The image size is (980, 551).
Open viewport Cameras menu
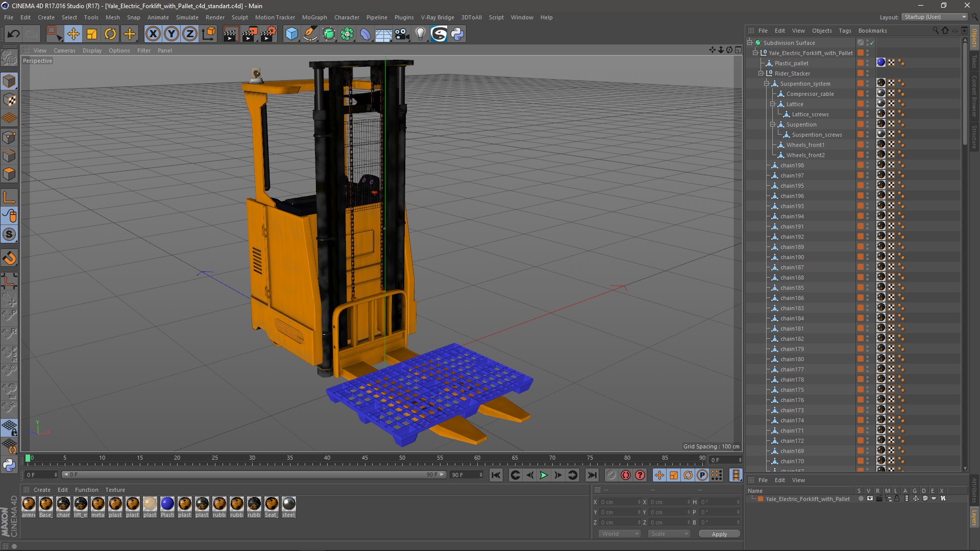64,51
